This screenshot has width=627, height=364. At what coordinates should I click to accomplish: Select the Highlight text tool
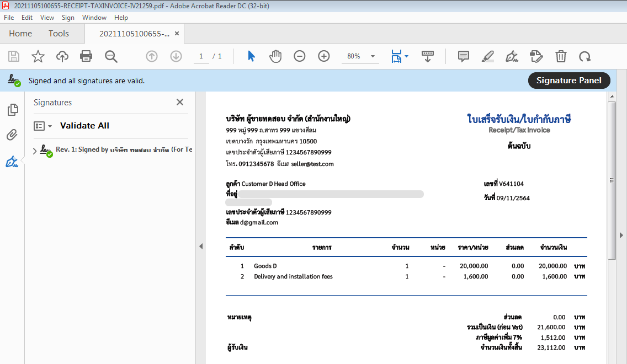point(487,56)
